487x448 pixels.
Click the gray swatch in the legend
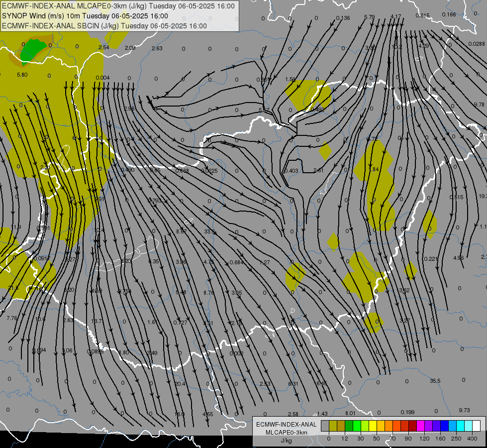325,426
